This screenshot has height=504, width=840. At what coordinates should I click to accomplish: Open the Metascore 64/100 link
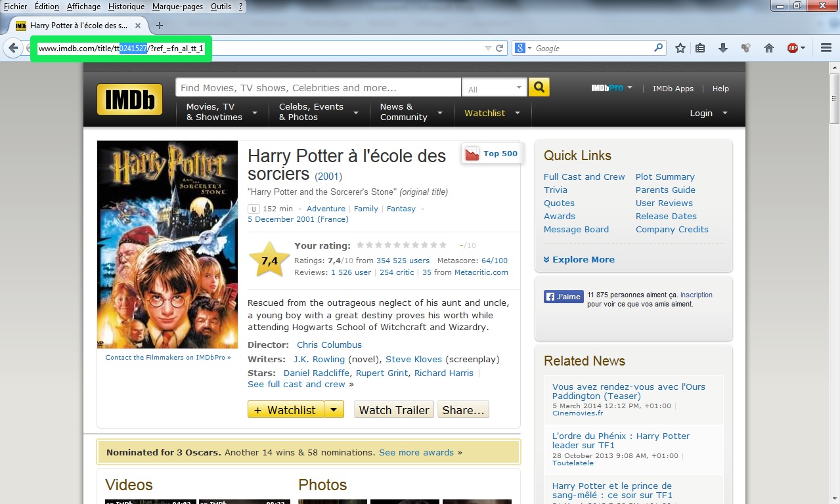click(x=495, y=261)
